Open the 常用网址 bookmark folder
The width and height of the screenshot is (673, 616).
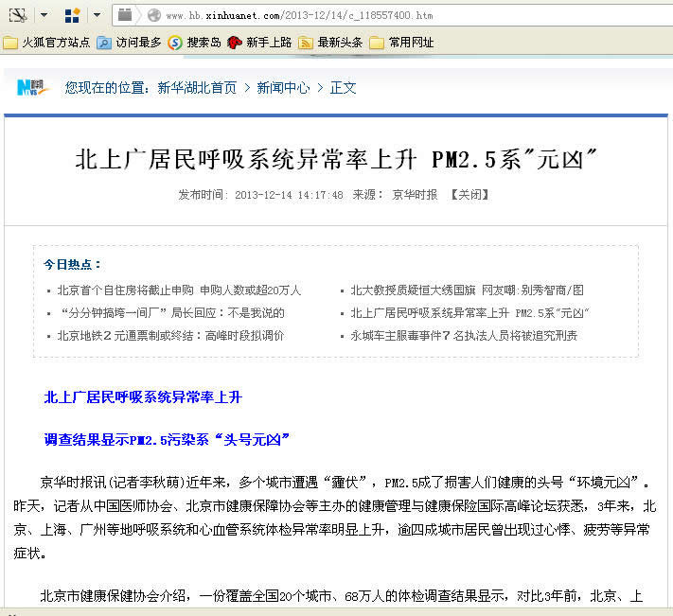[x=401, y=43]
